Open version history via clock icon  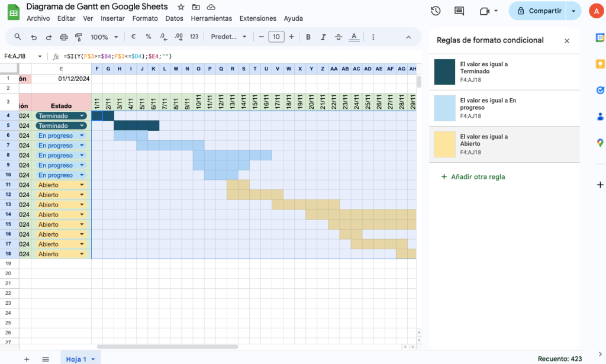click(x=436, y=11)
